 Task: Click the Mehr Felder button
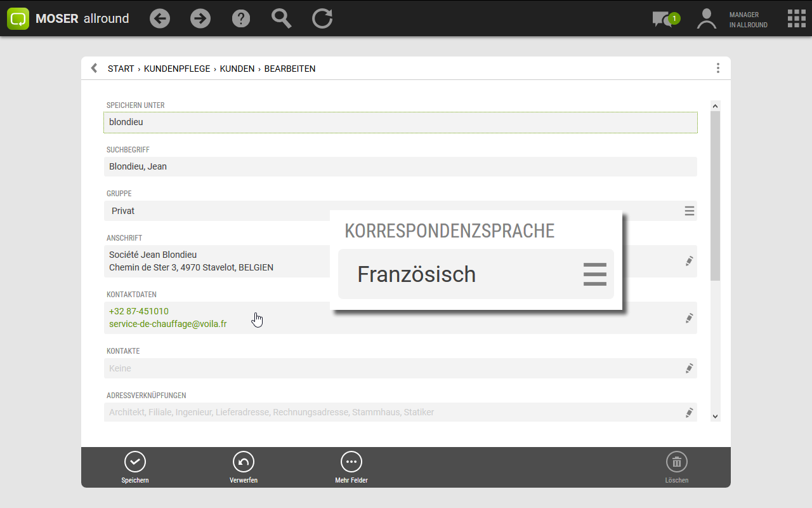point(351,468)
